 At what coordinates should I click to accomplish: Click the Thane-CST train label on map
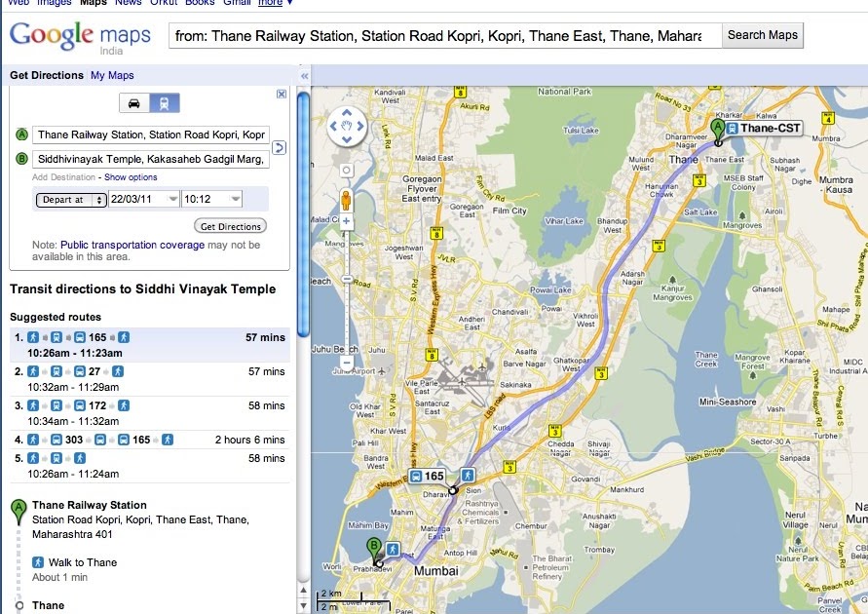point(764,128)
